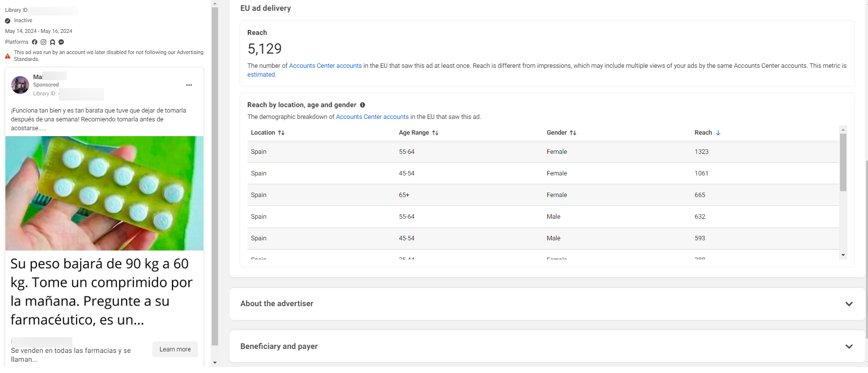Open the estimated link
Screen dimensions: 868x373
point(261,75)
